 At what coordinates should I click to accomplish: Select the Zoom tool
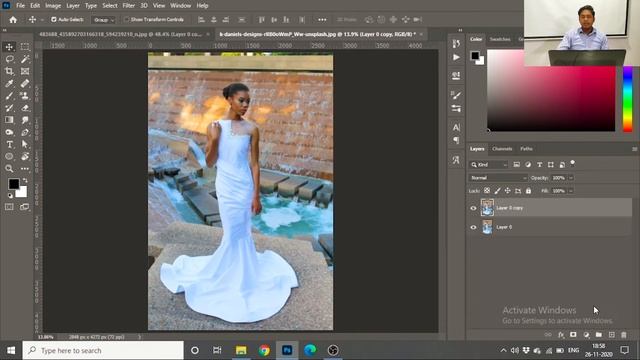tap(9, 169)
